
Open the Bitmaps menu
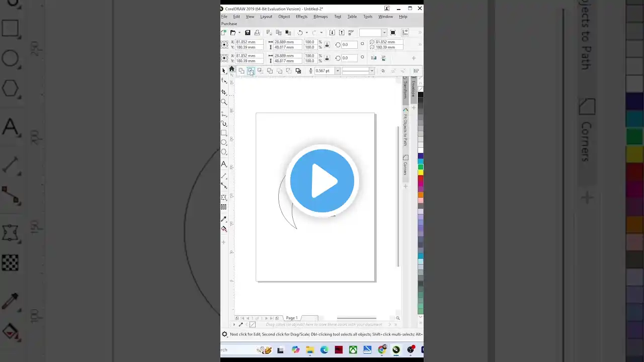click(x=320, y=16)
